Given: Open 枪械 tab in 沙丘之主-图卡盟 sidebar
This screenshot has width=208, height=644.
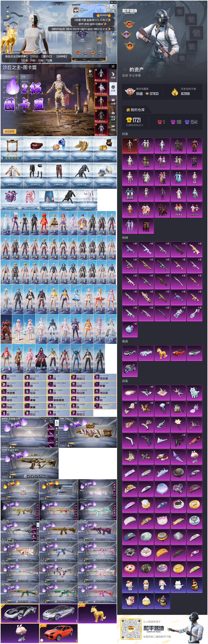Looking at the screenshot, I should pos(113,75).
